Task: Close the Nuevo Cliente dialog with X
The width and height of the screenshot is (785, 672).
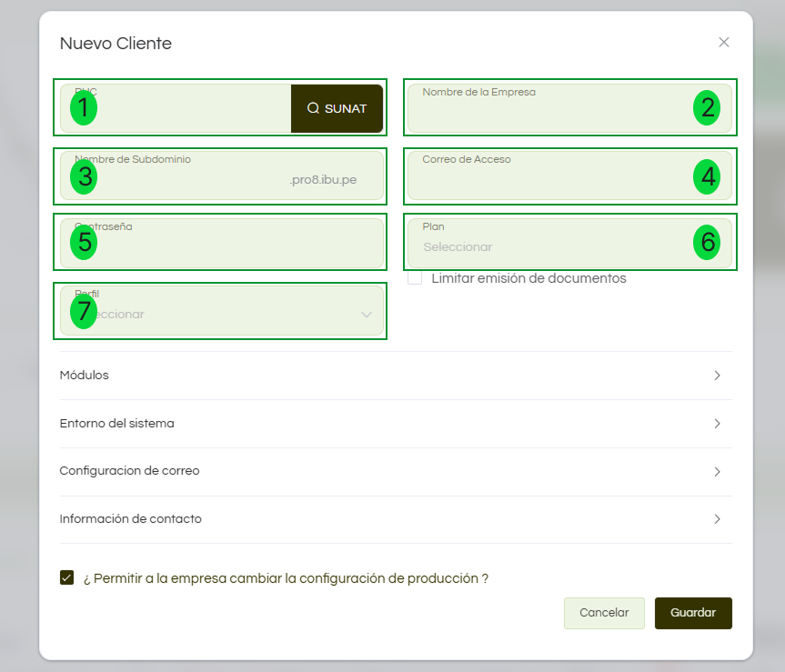Action: (x=724, y=43)
